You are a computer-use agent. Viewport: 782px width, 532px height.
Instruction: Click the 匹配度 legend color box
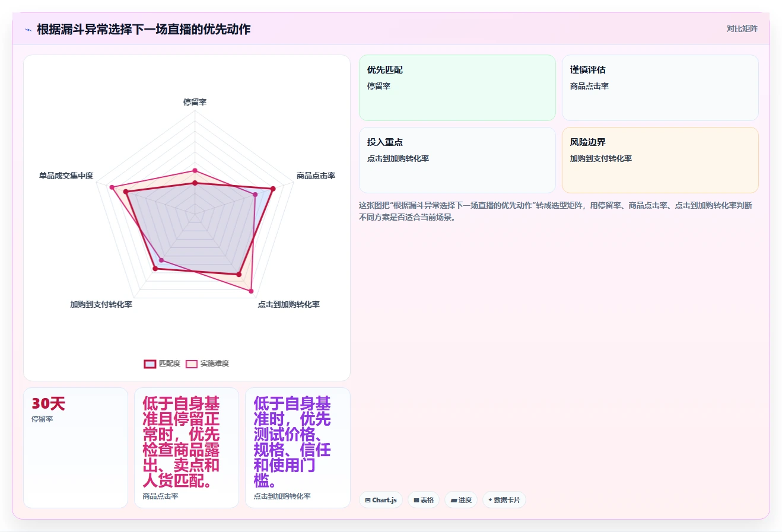tap(150, 364)
